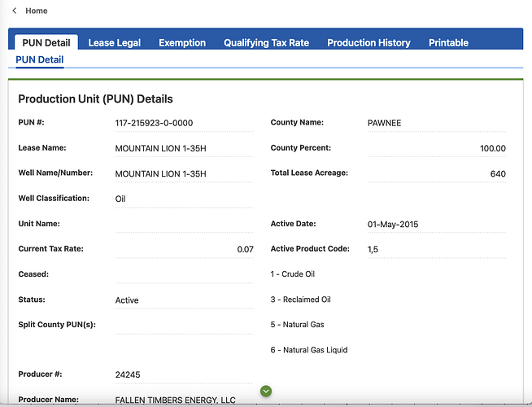Viewport: 532px width, 407px height.
Task: Select the PUN Detail sub-tab
Action: pyautogui.click(x=40, y=59)
